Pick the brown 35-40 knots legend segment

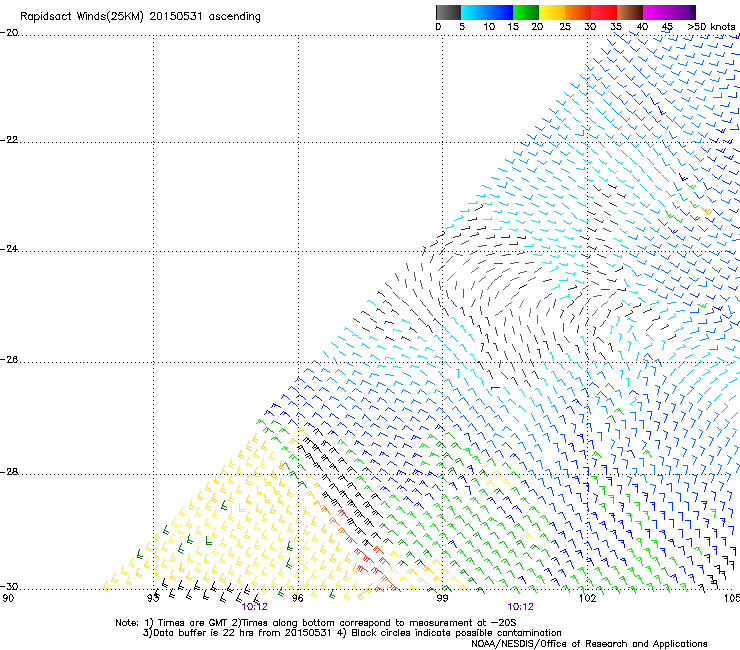[630, 12]
